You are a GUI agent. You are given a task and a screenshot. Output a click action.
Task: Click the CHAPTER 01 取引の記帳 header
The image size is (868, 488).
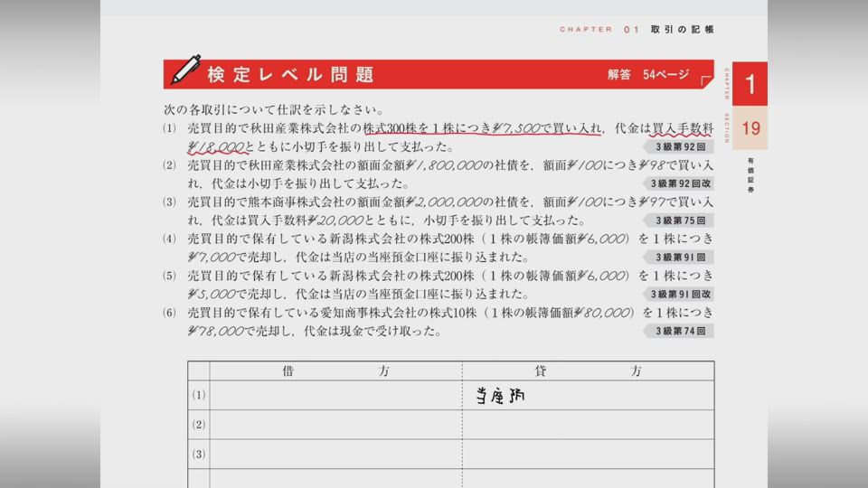(x=637, y=29)
